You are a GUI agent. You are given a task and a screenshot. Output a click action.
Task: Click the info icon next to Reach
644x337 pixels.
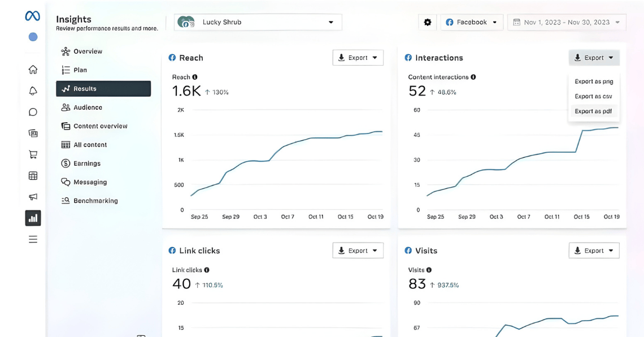coord(195,77)
